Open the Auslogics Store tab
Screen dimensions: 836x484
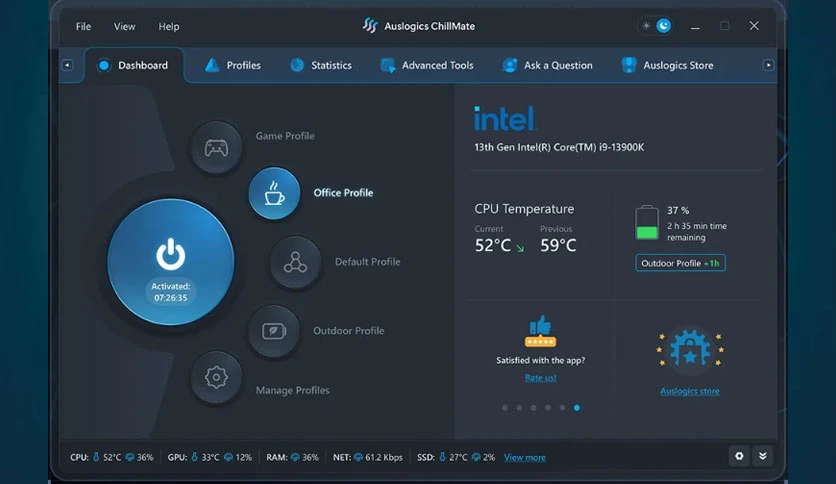point(668,65)
